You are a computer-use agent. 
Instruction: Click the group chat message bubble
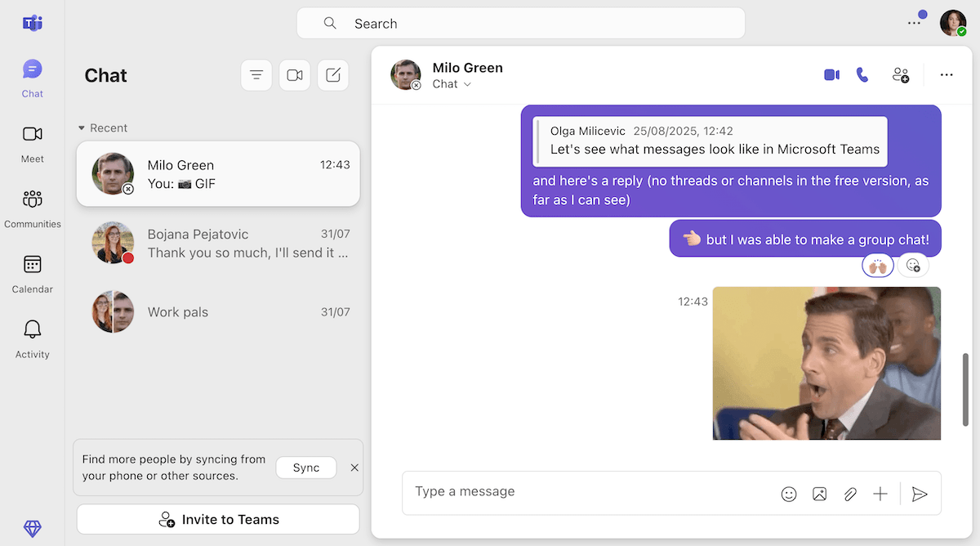tap(805, 239)
